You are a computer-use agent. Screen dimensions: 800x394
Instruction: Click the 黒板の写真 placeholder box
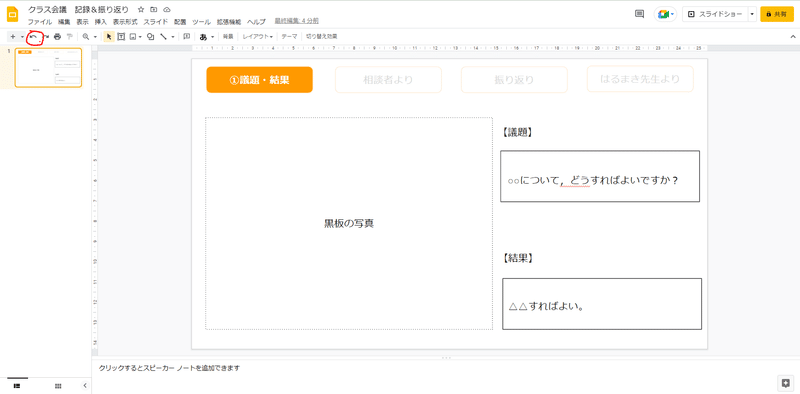tap(349, 224)
